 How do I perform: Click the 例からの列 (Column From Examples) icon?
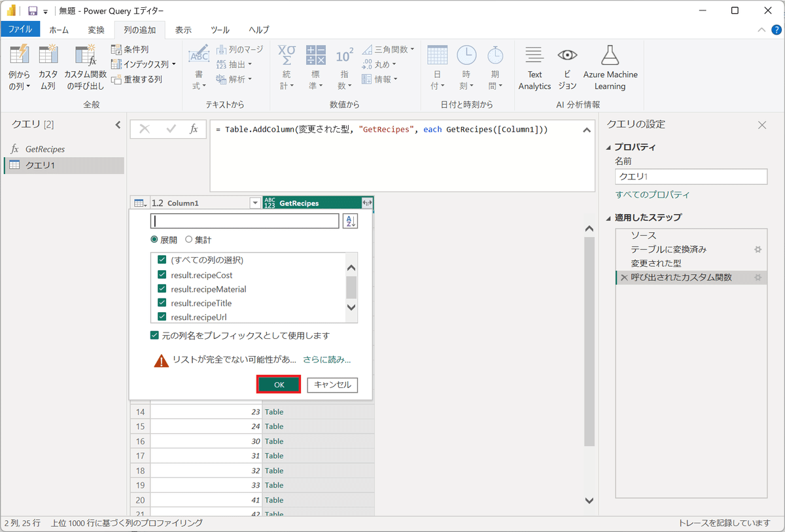coord(20,55)
